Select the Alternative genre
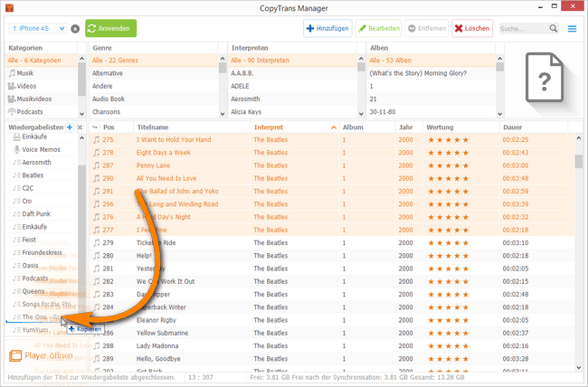The width and height of the screenshot is (588, 387). click(x=154, y=73)
